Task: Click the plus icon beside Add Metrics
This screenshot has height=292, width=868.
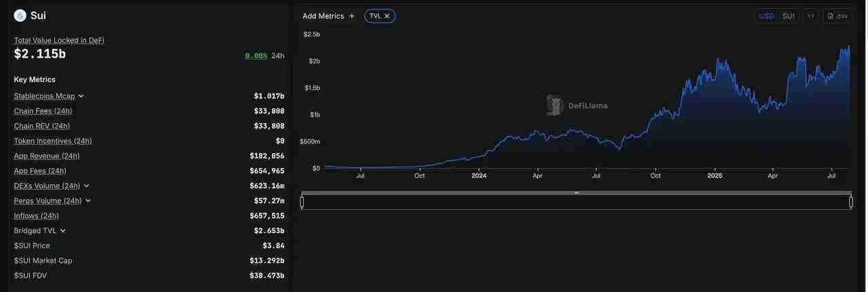Action: 352,16
